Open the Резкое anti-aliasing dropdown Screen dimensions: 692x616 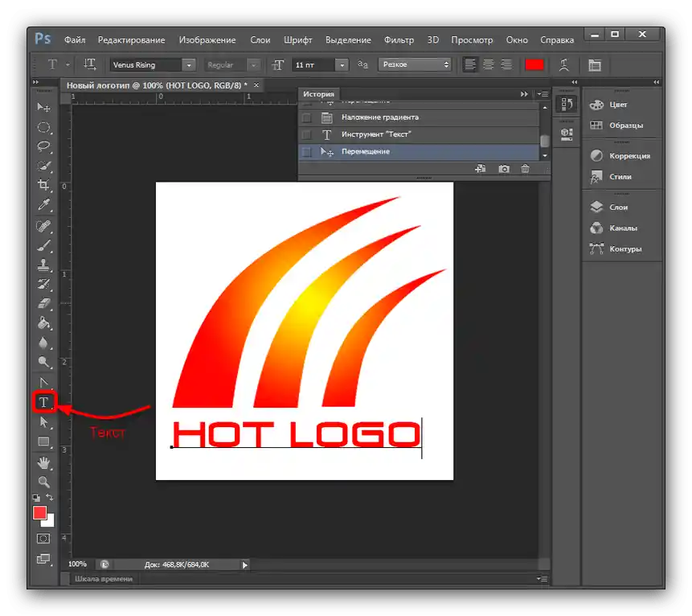(415, 64)
